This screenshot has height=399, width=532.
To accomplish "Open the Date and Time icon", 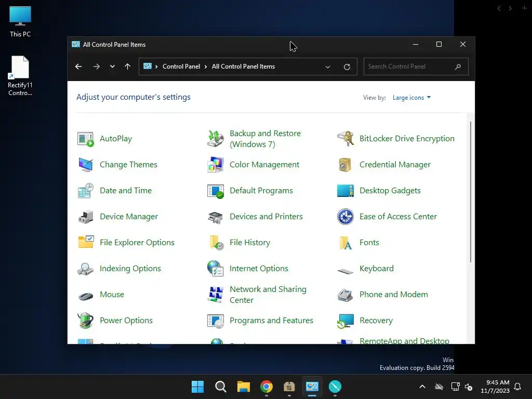I will (86, 191).
